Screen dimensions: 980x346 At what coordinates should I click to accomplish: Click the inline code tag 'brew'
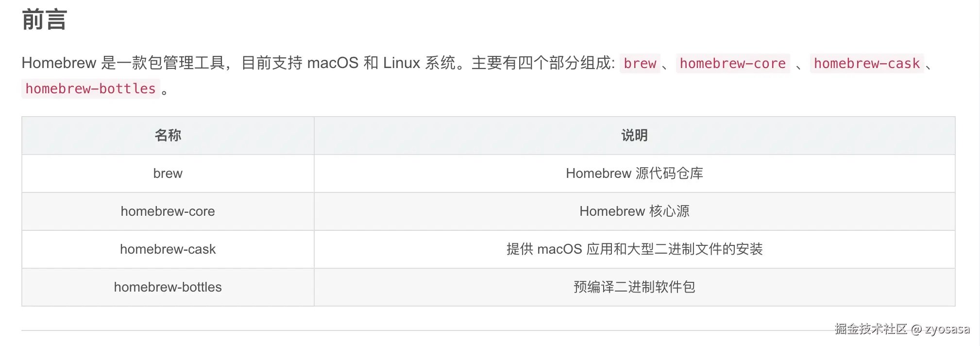[640, 64]
